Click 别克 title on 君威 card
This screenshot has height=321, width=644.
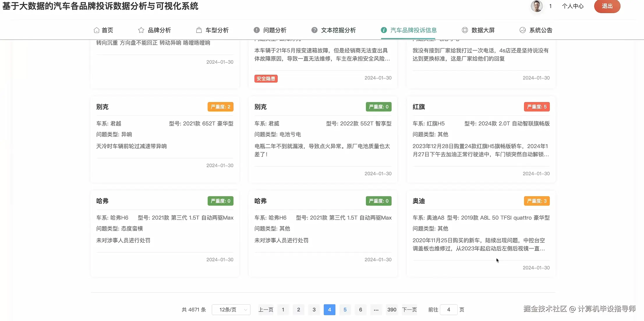261,107
